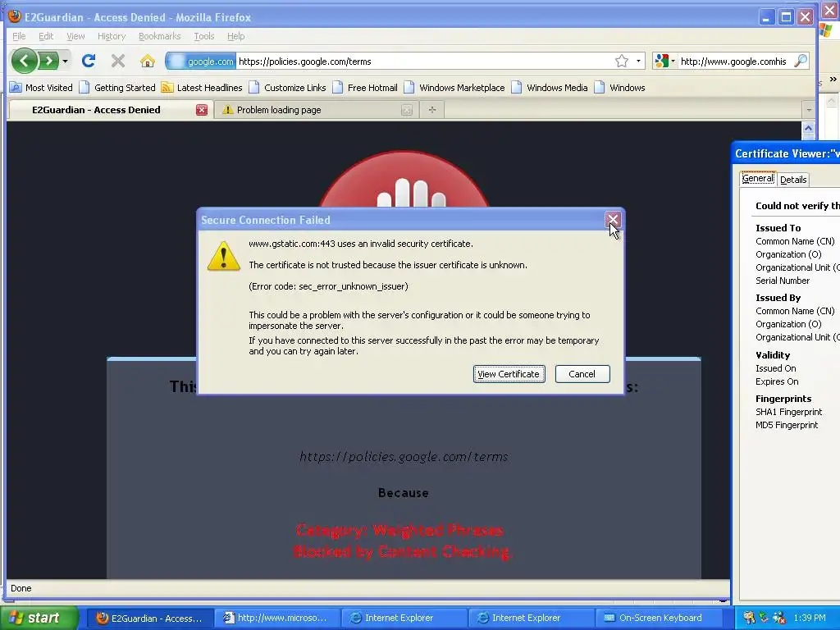Click the Cancel button in the dialog
Viewport: 840px width, 630px height.
pos(582,374)
